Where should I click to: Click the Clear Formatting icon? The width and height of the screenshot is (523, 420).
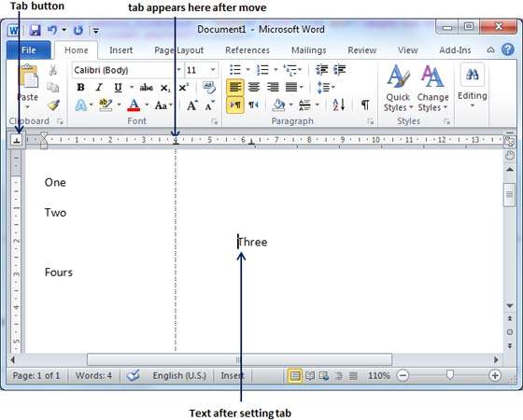(209, 88)
